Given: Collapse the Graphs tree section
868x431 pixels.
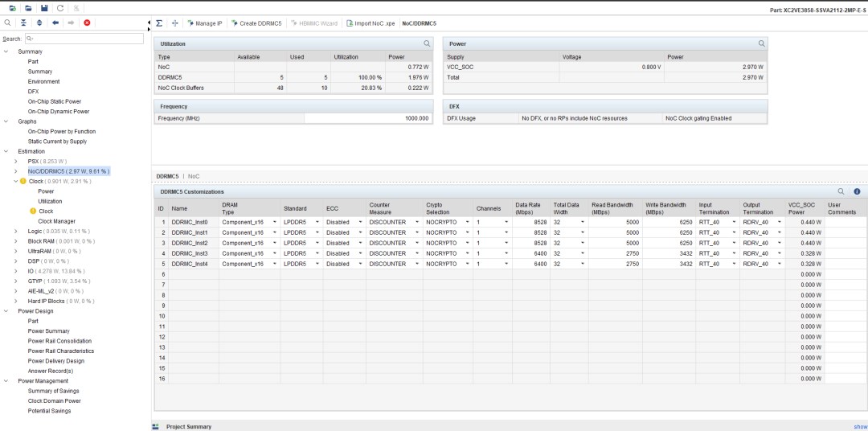Looking at the screenshot, I should point(6,121).
